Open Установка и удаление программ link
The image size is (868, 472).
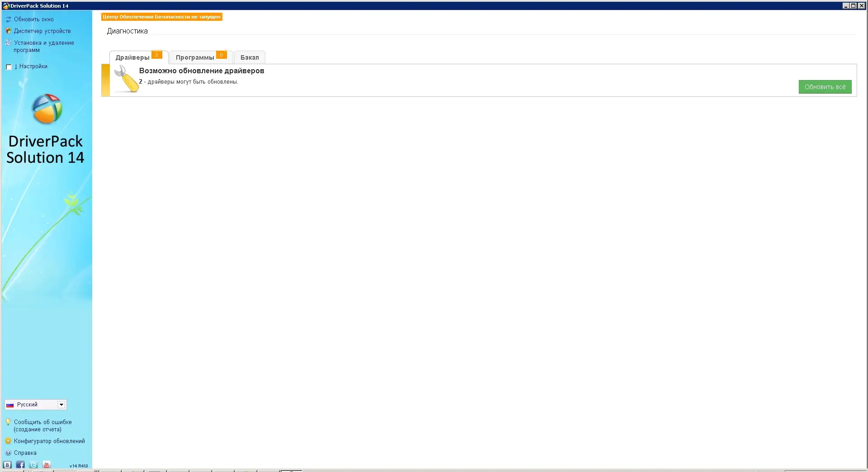click(44, 47)
